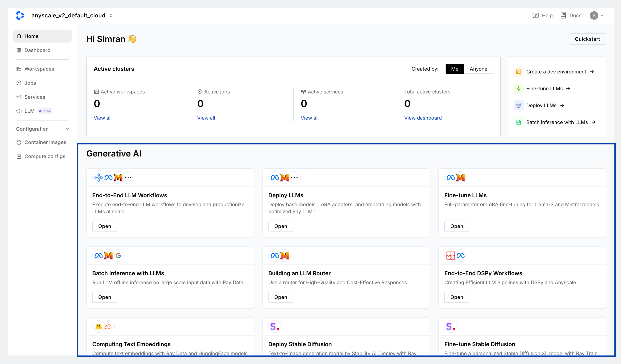
Task: Toggle cluster filter to Anyone
Action: pos(478,69)
